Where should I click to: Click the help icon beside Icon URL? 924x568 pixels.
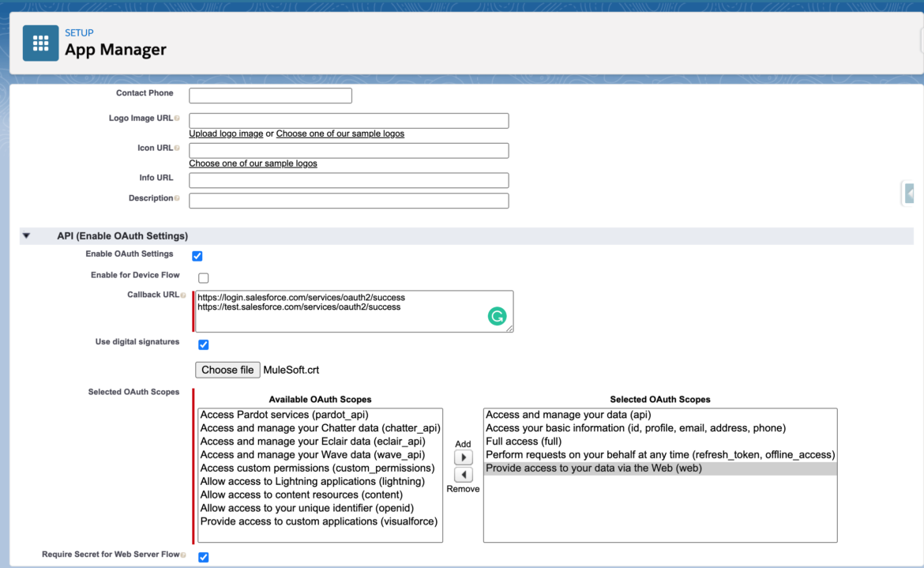pos(177,149)
